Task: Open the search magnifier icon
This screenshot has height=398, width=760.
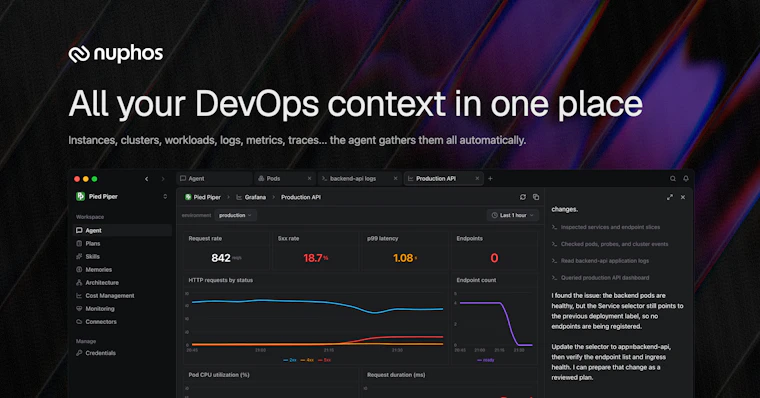Action: tap(673, 179)
